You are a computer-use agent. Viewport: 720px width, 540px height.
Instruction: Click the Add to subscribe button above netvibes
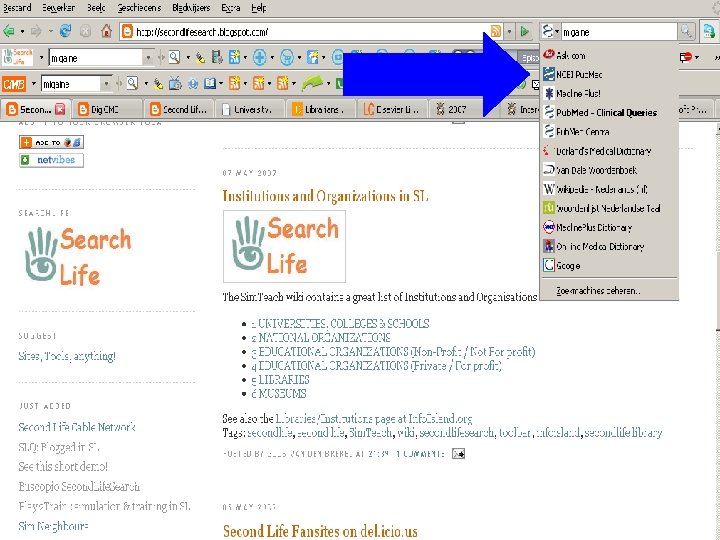(x=51, y=142)
